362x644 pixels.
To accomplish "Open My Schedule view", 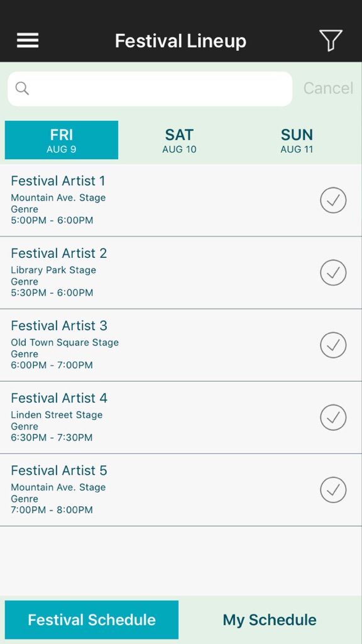I will 270,619.
